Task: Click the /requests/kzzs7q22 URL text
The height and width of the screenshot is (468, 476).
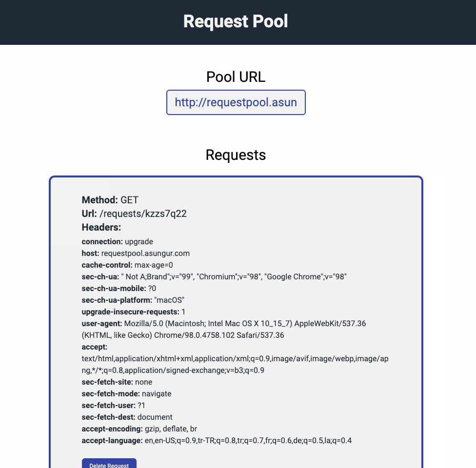Action: [143, 214]
